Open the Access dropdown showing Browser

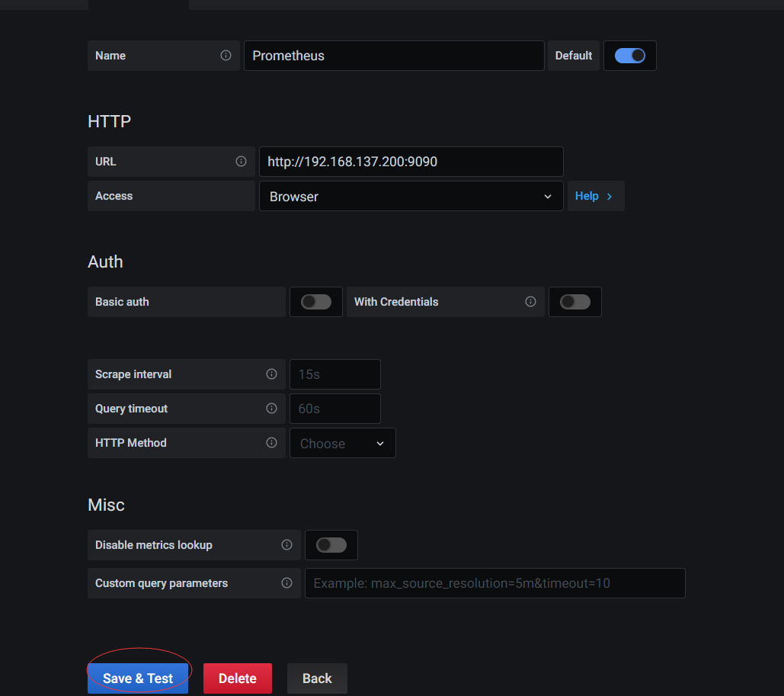coord(411,196)
